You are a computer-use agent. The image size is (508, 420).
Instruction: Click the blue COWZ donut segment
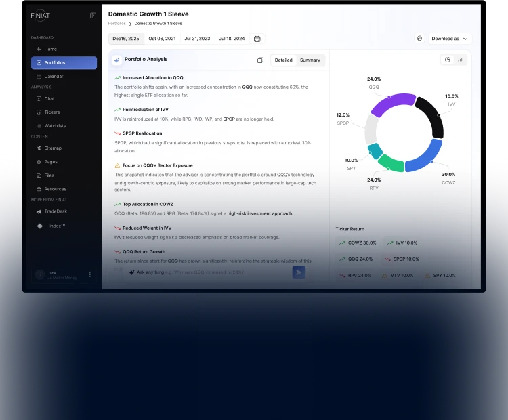coord(426,158)
